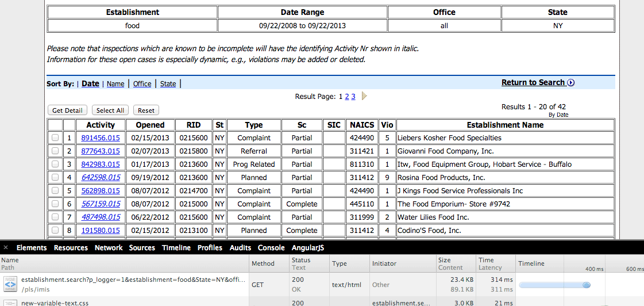Switch to the Profiles tab
The height and width of the screenshot is (306, 644).
(x=210, y=247)
